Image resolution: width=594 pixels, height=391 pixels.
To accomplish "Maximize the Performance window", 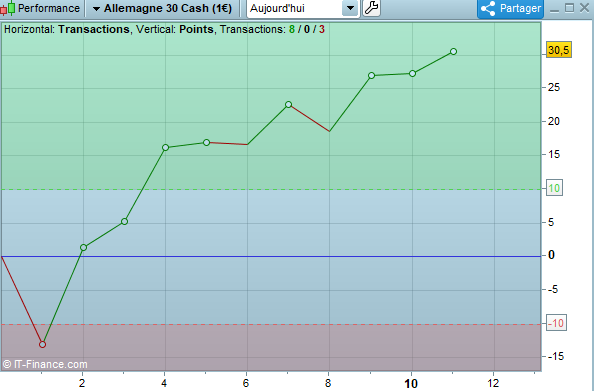I will click(569, 8).
